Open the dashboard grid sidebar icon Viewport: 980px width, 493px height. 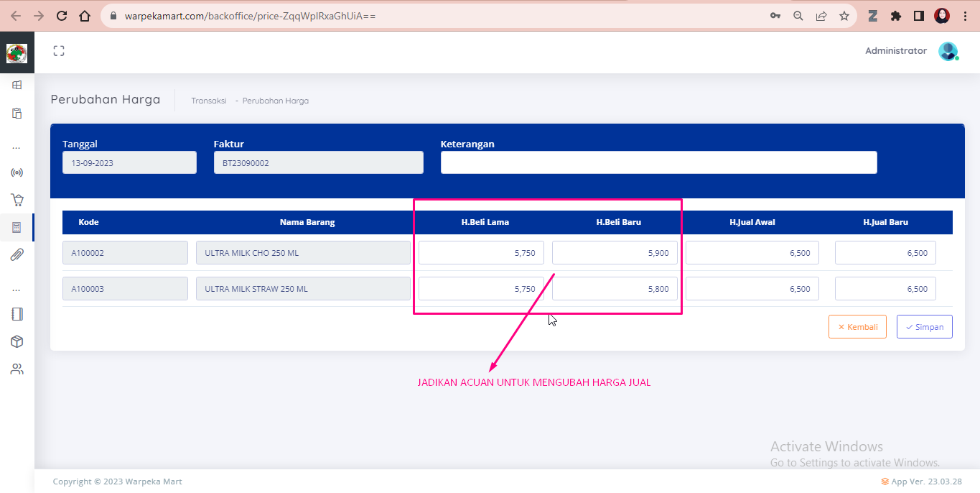click(17, 85)
